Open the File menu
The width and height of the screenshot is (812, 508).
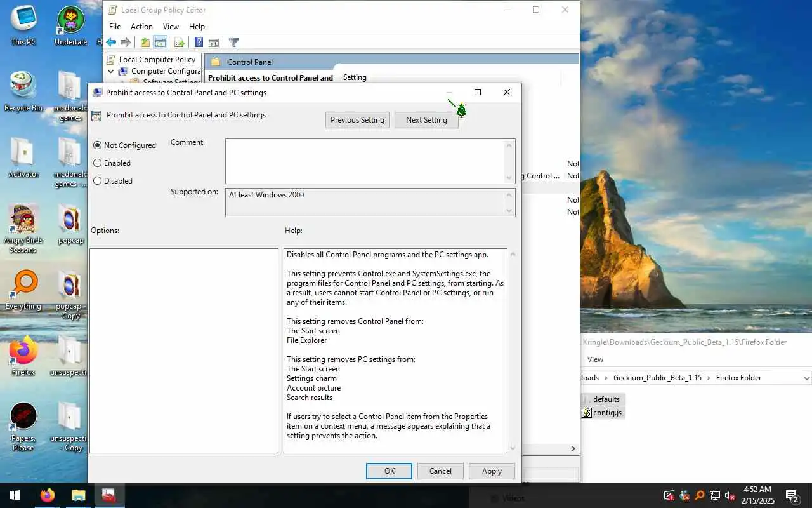pyautogui.click(x=115, y=27)
